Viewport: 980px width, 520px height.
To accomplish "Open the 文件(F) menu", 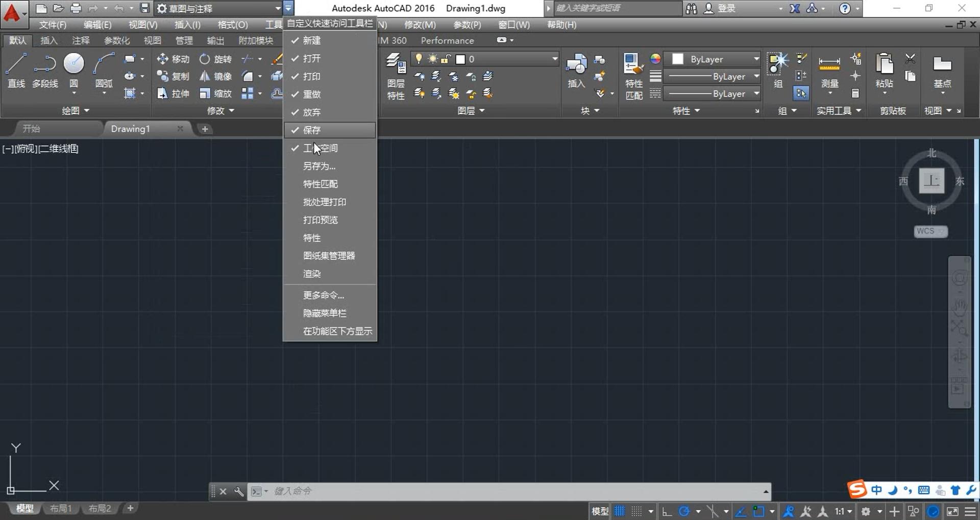I will [53, 25].
